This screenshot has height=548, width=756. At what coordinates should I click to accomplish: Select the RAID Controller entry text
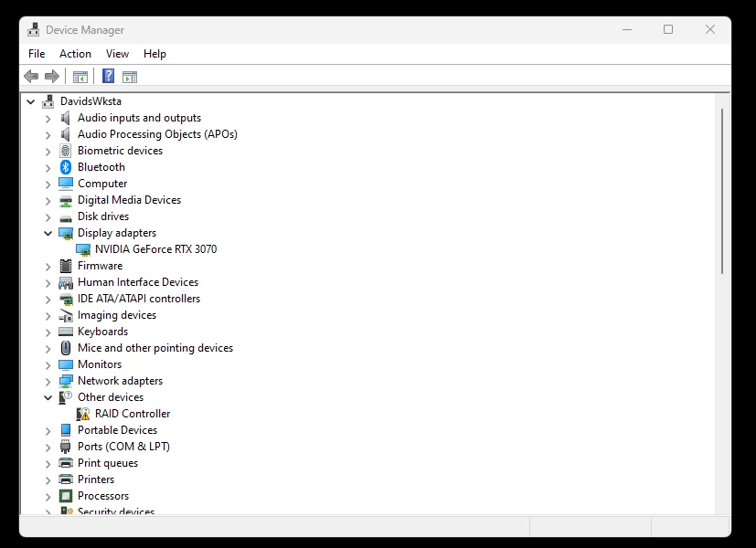pyautogui.click(x=133, y=414)
